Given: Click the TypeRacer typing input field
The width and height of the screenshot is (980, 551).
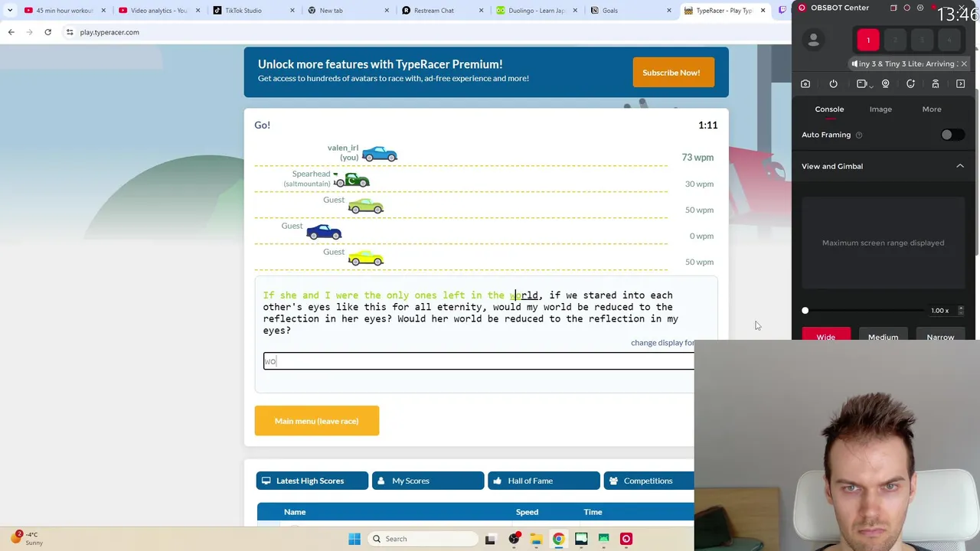Looking at the screenshot, I should tap(479, 361).
